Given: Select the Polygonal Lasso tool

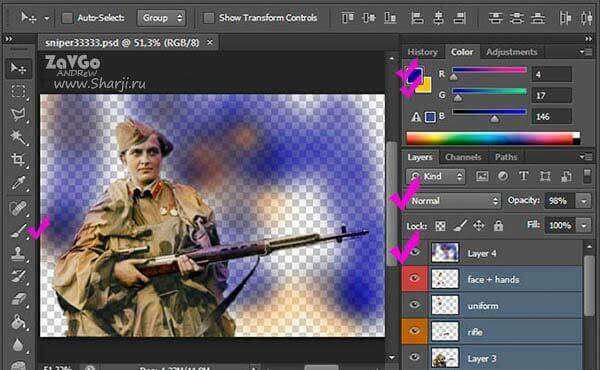Looking at the screenshot, I should (x=18, y=114).
